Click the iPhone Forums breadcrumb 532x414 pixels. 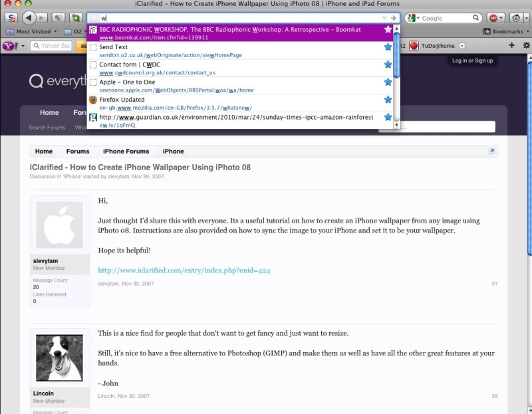tap(126, 152)
